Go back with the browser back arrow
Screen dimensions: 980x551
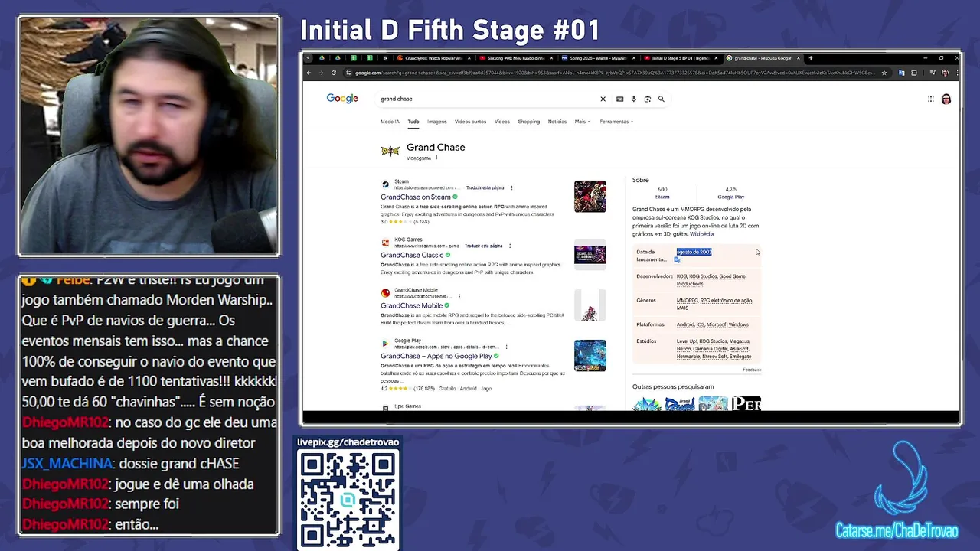coord(309,73)
